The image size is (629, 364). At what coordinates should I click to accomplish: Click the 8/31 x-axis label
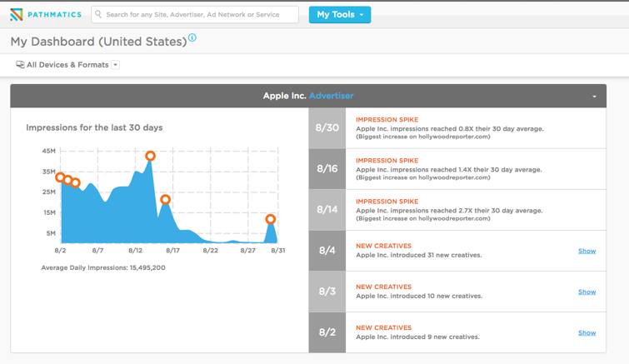point(278,251)
